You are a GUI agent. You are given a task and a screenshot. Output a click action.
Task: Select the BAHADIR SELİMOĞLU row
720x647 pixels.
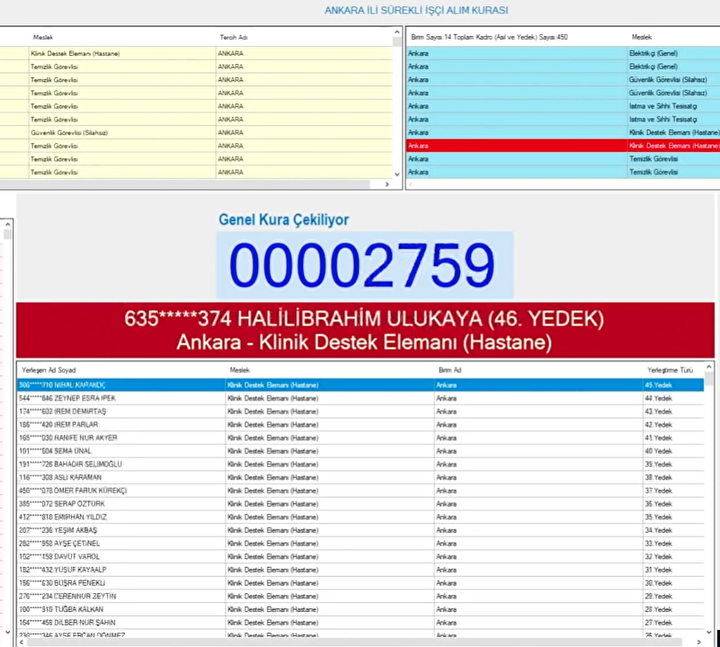tap(360, 464)
